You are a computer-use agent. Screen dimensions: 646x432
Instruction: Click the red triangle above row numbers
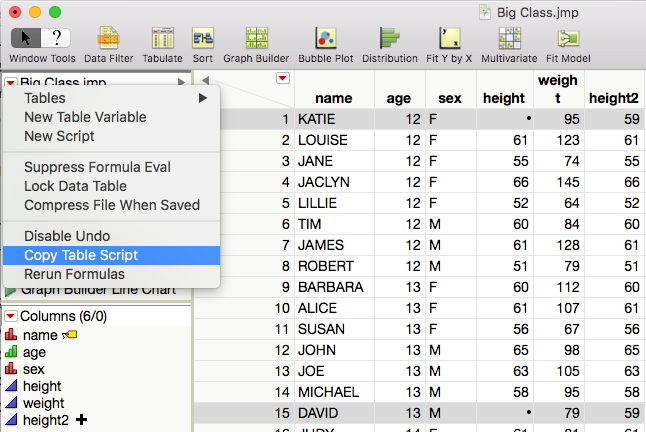(x=282, y=79)
